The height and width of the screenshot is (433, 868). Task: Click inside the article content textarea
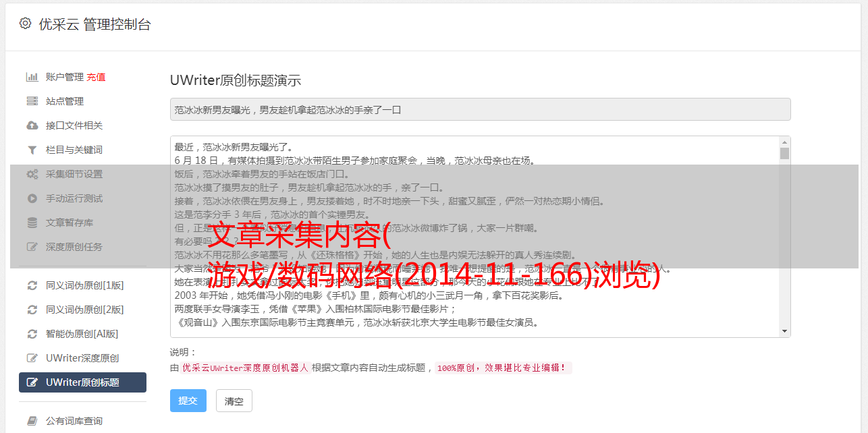coord(474,237)
